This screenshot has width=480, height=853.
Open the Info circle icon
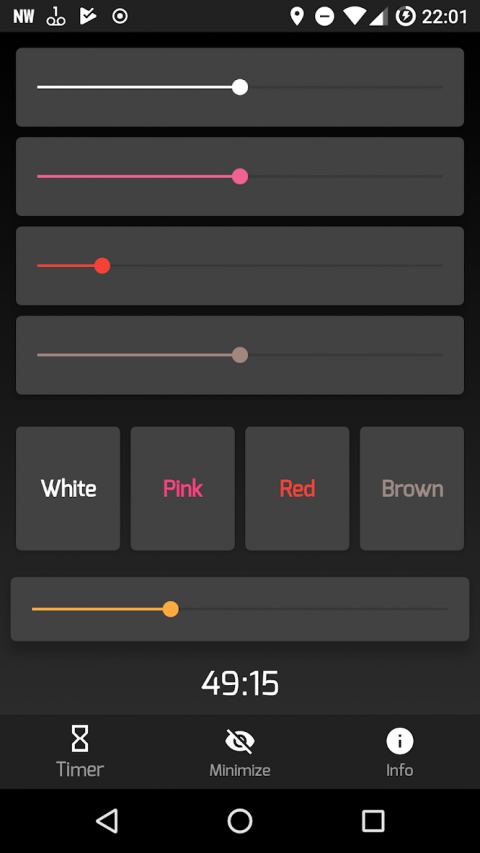click(x=399, y=740)
